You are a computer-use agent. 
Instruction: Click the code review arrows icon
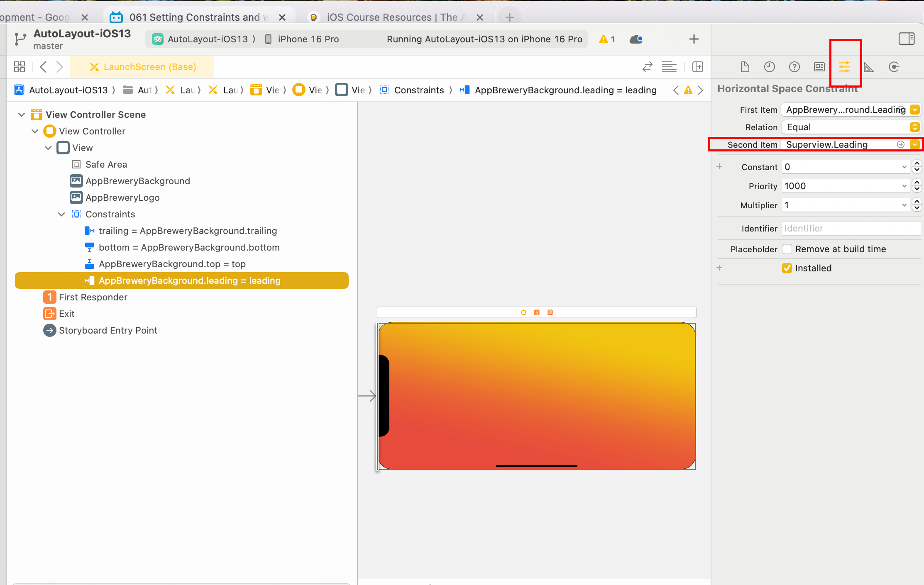click(x=647, y=67)
